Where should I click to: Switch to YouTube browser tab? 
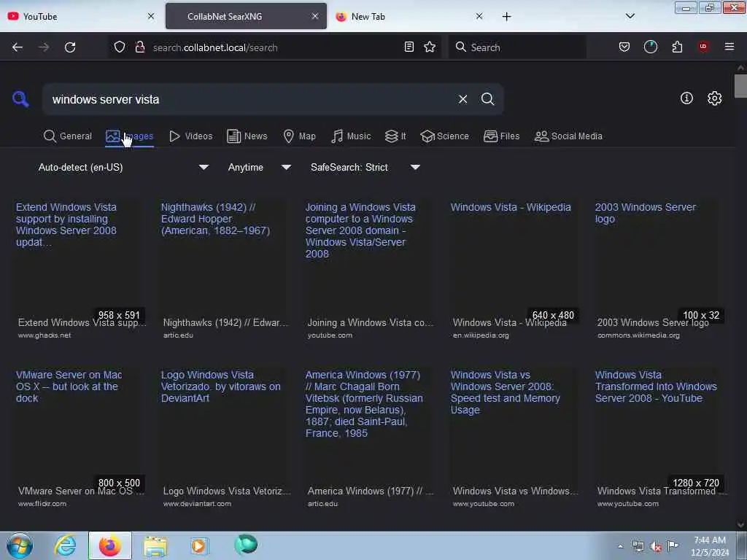tap(81, 16)
